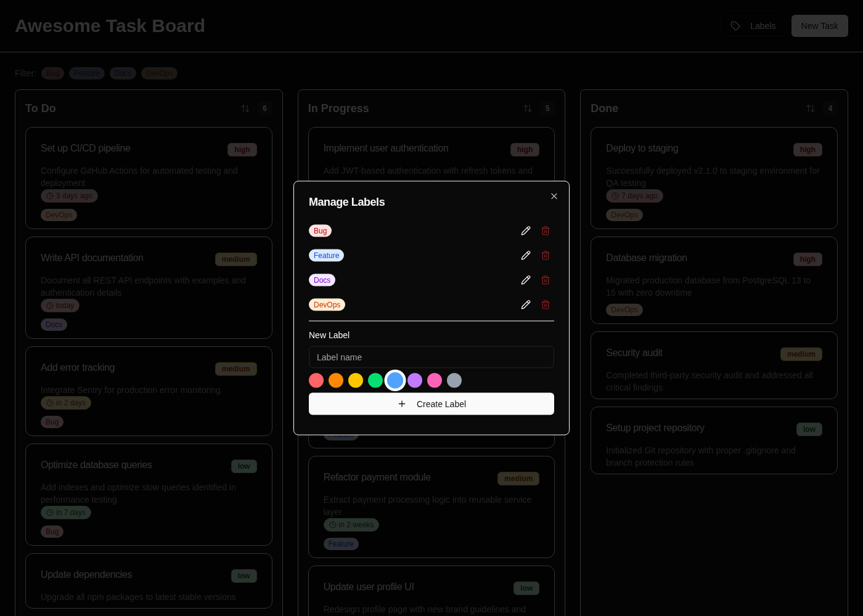The width and height of the screenshot is (863, 616).
Task: Remove the DevOps label via trash icon
Action: point(546,305)
